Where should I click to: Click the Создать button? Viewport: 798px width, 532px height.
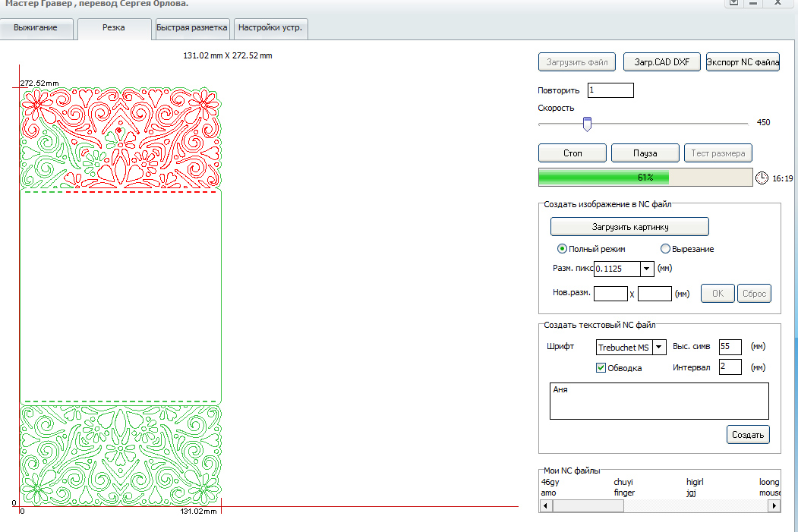pyautogui.click(x=748, y=435)
